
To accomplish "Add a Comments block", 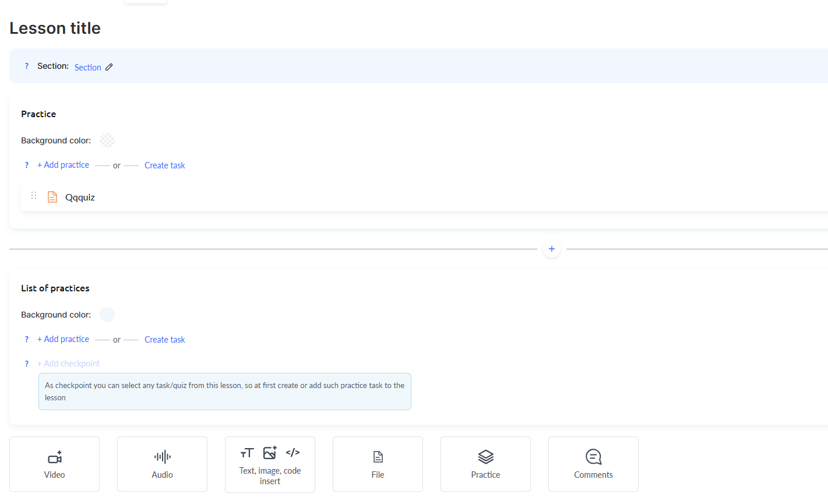I will pyautogui.click(x=593, y=464).
